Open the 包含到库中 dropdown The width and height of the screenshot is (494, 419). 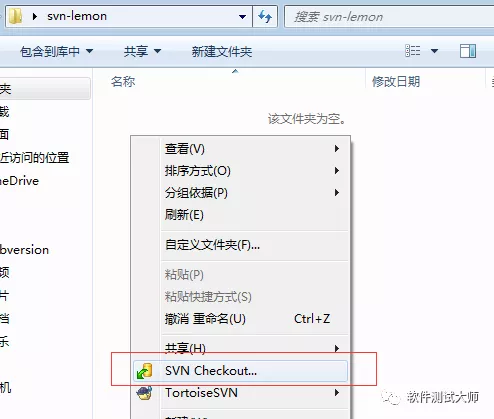coord(56,52)
